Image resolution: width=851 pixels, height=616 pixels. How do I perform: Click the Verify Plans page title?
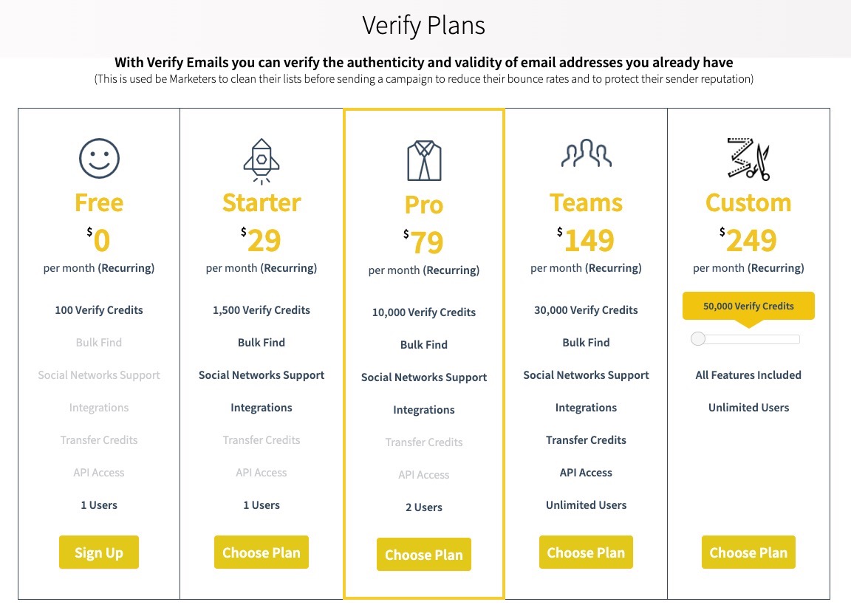click(424, 26)
